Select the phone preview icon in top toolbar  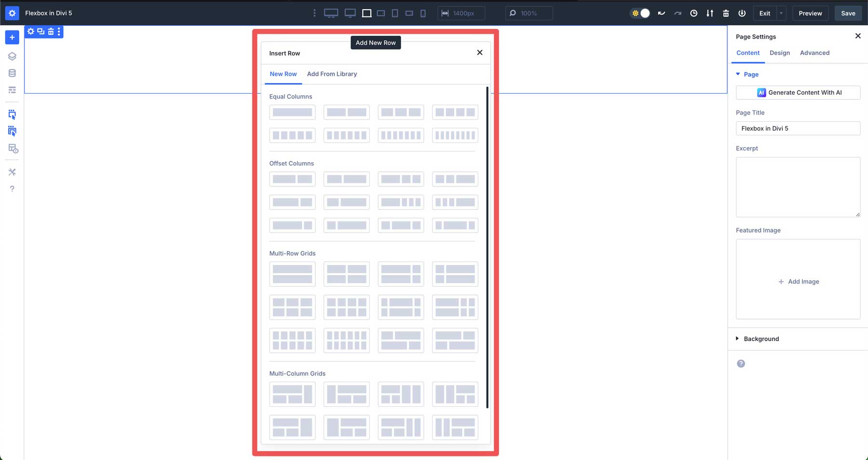[x=423, y=13]
